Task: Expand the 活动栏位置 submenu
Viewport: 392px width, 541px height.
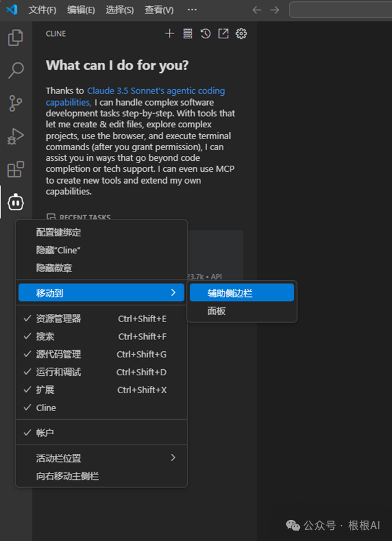Action: pos(101,458)
